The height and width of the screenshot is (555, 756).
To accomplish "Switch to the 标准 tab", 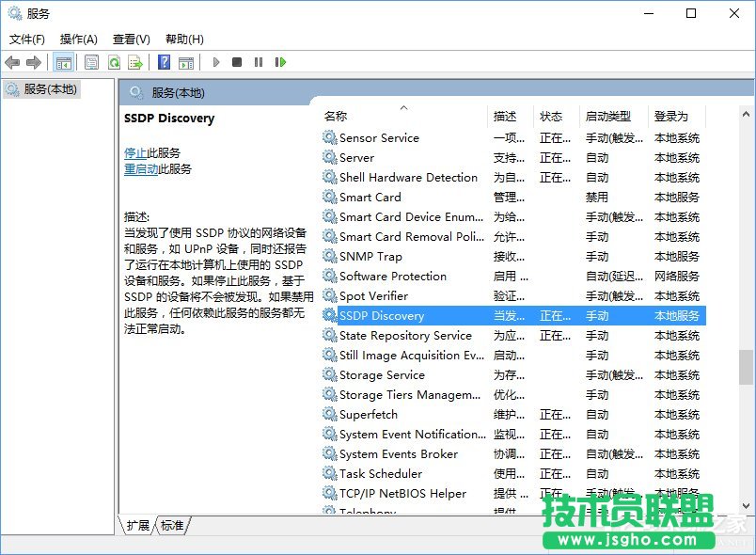I will click(x=171, y=527).
